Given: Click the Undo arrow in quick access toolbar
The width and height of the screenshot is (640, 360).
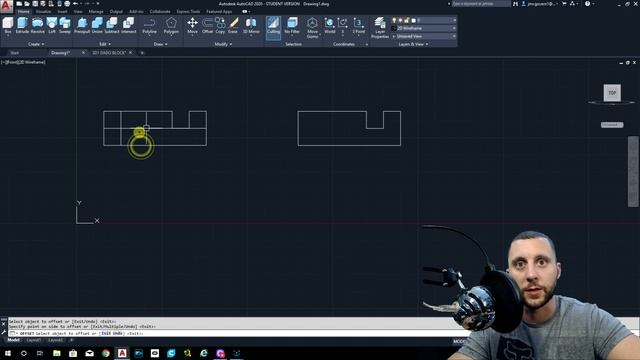Looking at the screenshot, I should click(x=76, y=4).
